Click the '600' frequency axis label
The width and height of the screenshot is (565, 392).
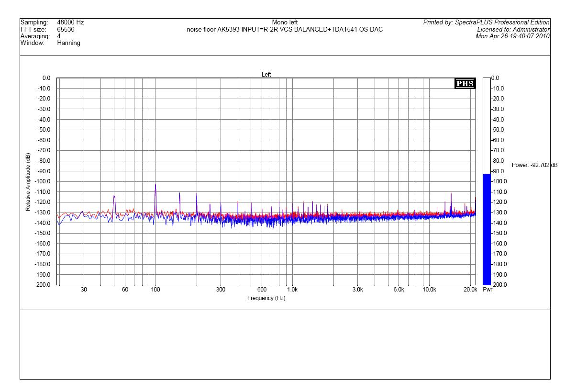(x=262, y=290)
